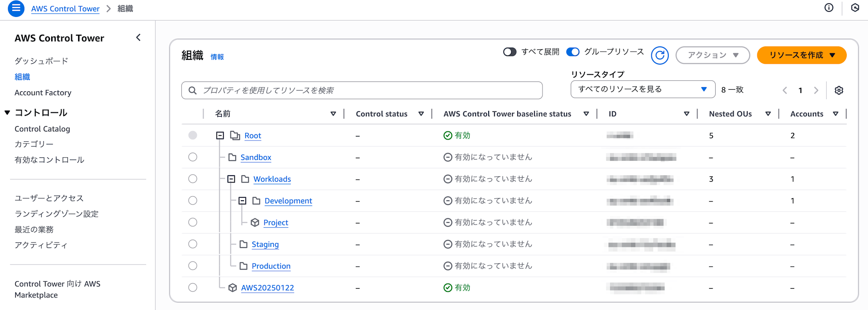This screenshot has height=310, width=868.
Task: Collapse the Root tree node
Action: coord(220,136)
